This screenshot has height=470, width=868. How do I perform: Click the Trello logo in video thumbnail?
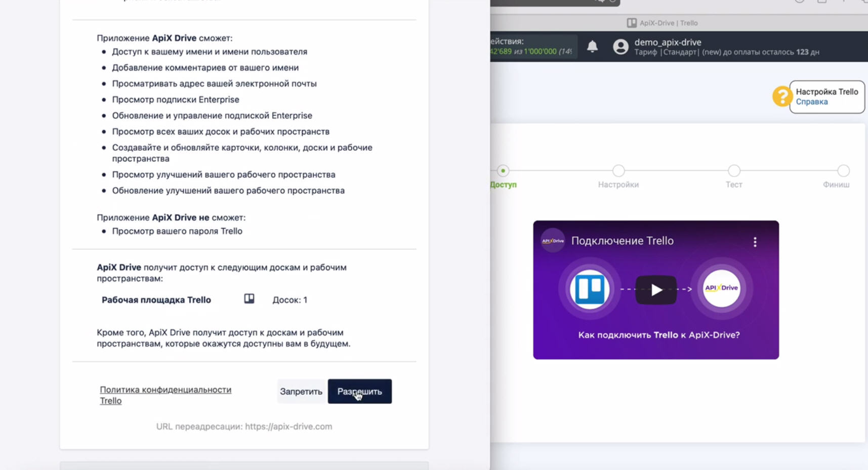pos(590,289)
